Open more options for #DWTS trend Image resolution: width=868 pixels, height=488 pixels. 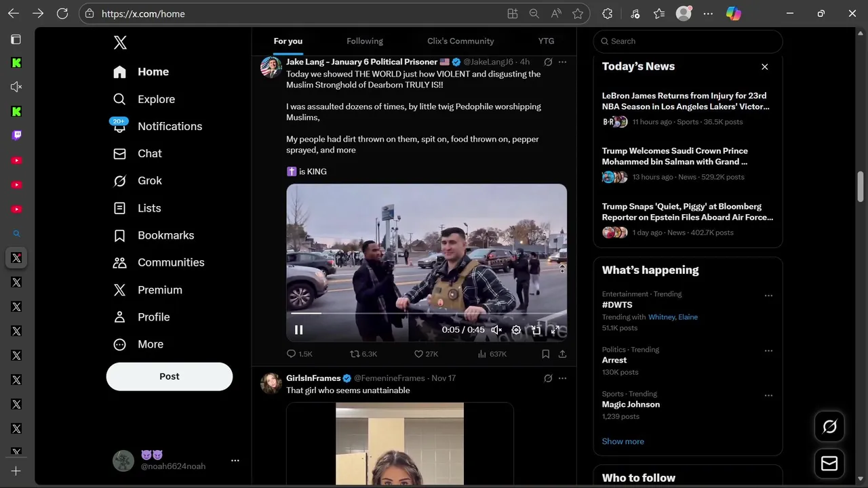(768, 296)
